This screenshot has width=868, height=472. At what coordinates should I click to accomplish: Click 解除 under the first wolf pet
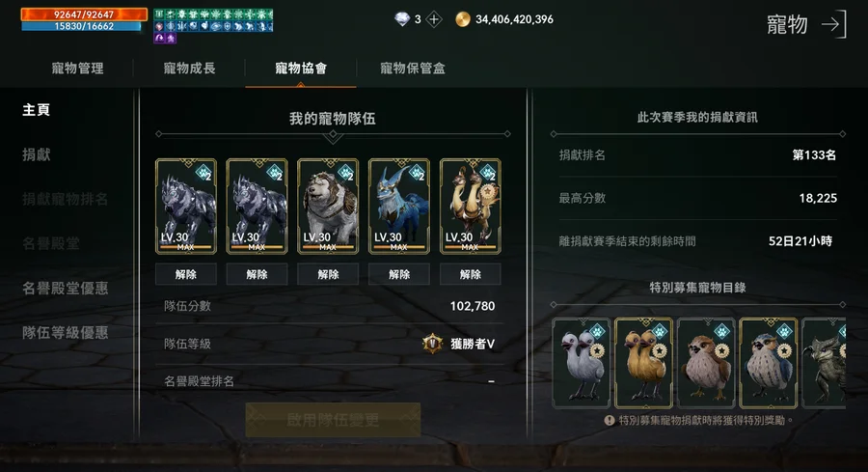[x=186, y=274]
